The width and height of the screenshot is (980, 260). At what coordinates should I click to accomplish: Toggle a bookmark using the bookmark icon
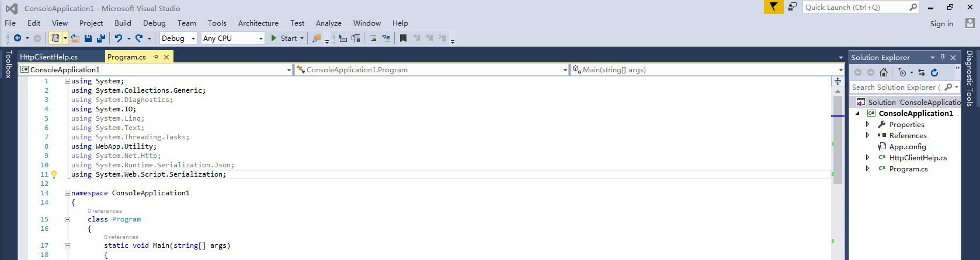(x=403, y=38)
